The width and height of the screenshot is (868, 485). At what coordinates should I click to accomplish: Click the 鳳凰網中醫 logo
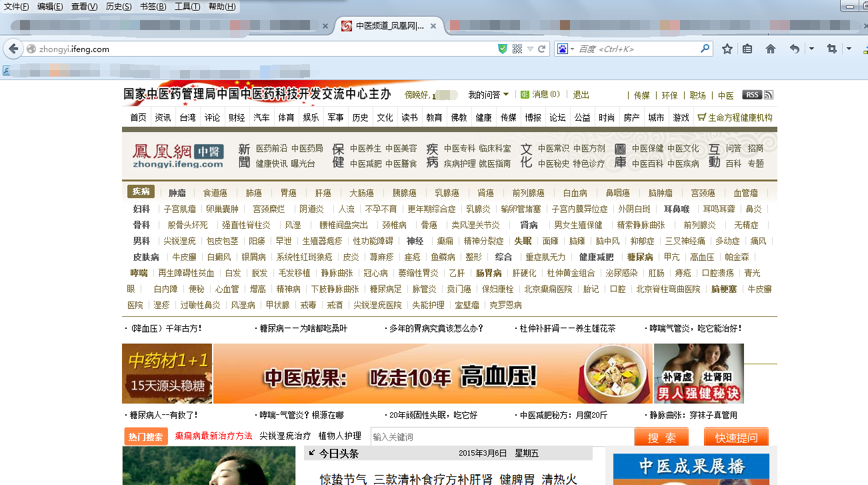coord(178,156)
